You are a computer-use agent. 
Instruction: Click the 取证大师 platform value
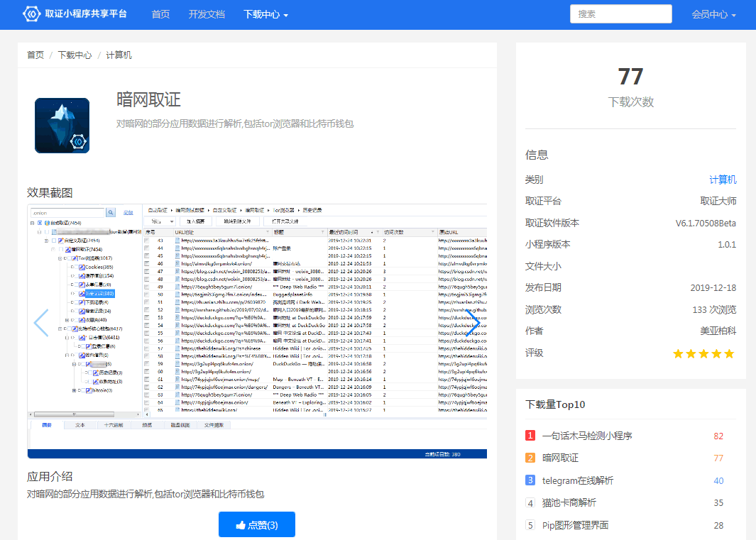(x=718, y=201)
